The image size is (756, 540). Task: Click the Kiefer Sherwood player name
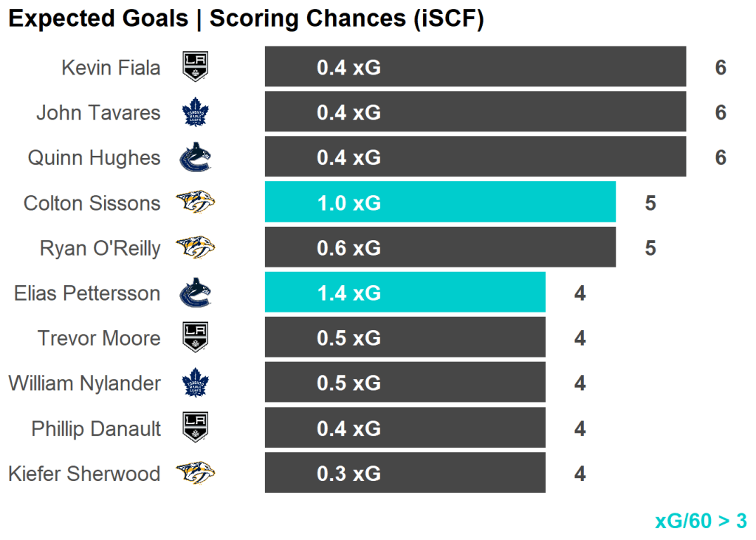point(84,474)
